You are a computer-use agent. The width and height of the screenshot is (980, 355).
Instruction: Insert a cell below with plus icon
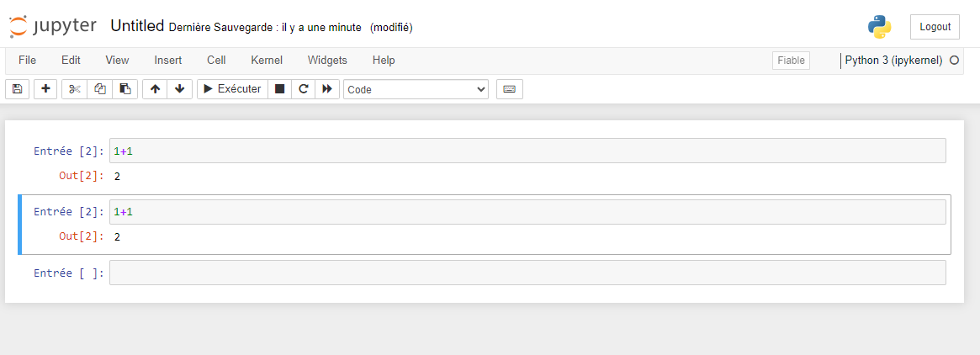pos(45,89)
